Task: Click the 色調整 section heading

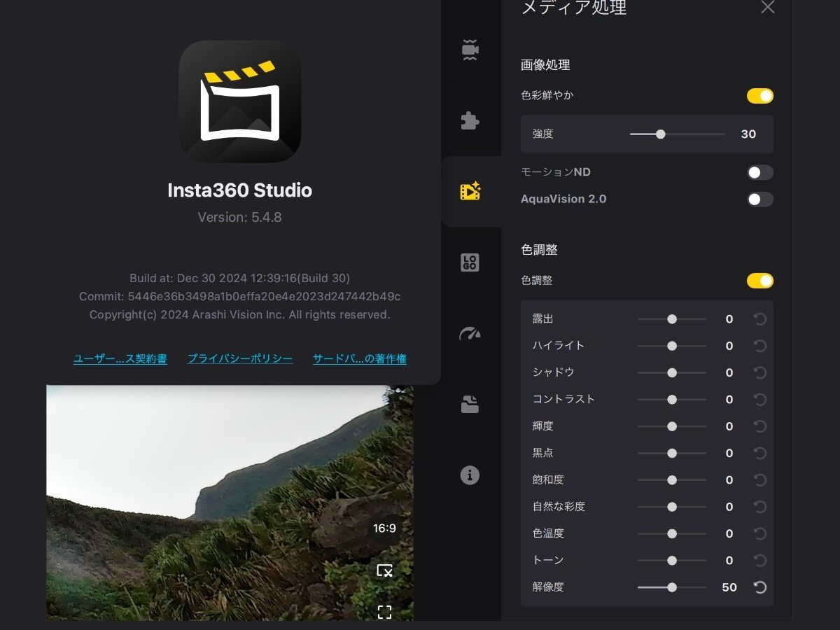Action: [x=539, y=250]
